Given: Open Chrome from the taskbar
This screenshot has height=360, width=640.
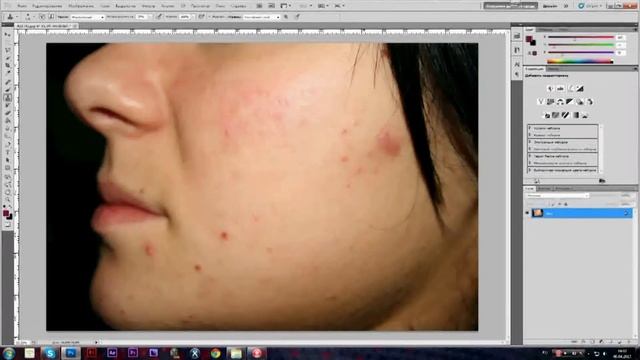Looking at the screenshot, I should (216, 353).
